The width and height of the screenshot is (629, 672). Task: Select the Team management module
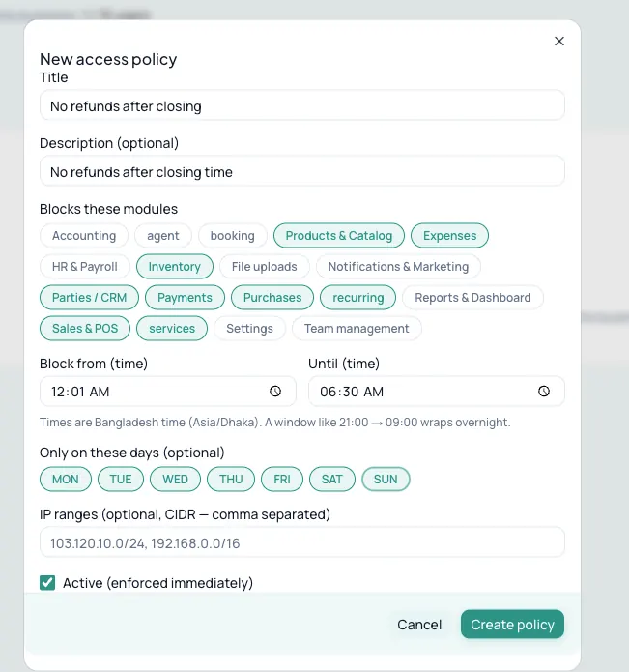[x=357, y=329]
